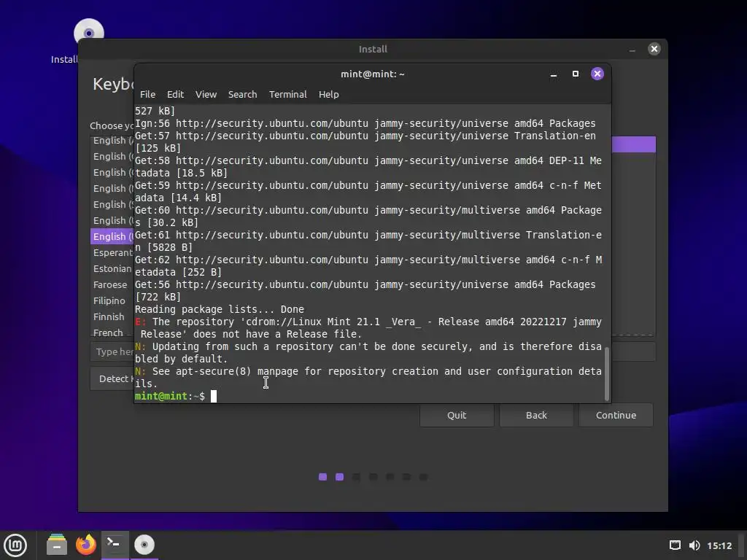Viewport: 747px width, 560px height.
Task: Click the 'Reading package lists... Done' line
Action: pos(219,309)
